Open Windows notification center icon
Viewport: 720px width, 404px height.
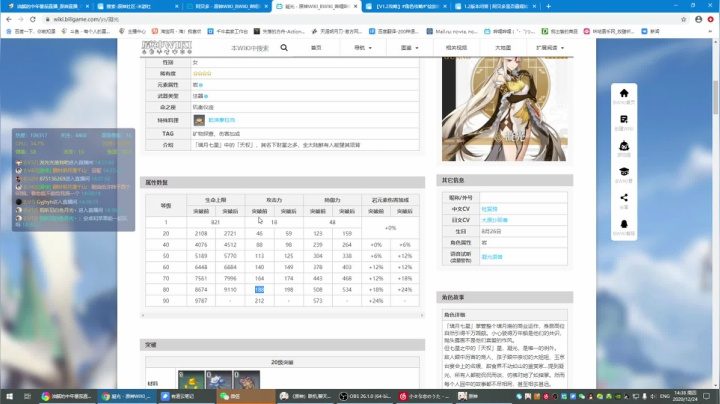tap(707, 396)
